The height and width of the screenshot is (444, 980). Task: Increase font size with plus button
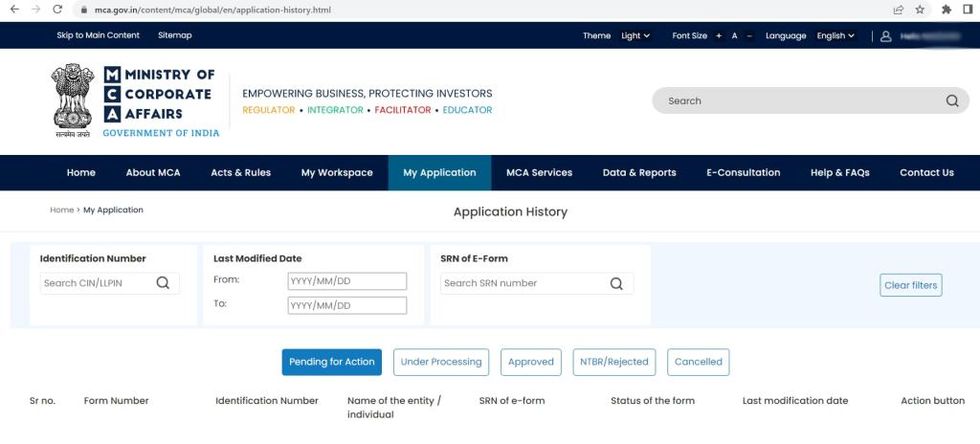click(x=719, y=35)
